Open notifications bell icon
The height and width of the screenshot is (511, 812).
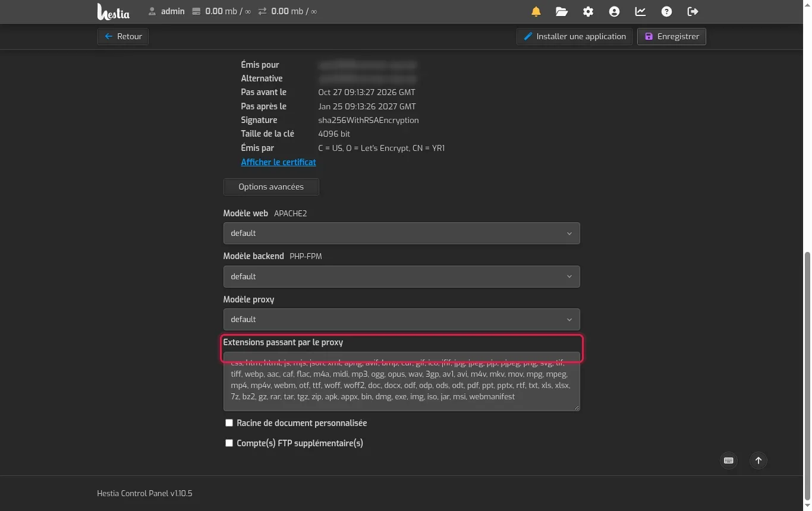[536, 11]
